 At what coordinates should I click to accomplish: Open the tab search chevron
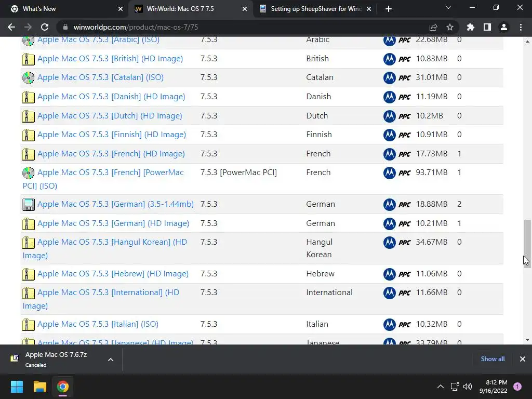pos(448,7)
